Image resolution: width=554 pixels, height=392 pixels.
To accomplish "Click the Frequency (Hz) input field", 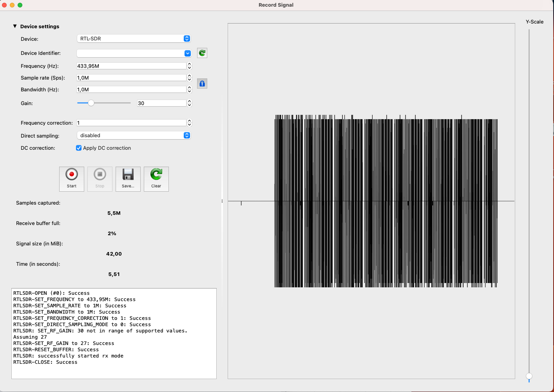I will 131,66.
